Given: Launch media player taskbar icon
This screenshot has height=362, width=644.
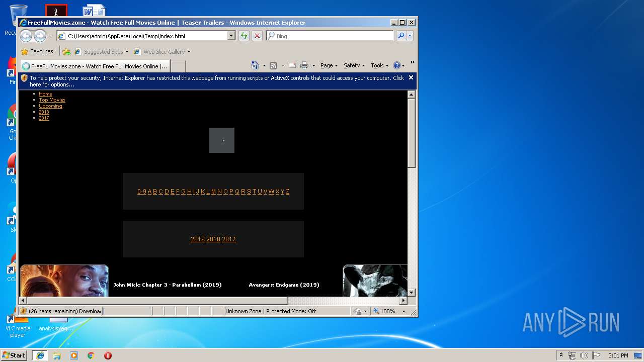Looking at the screenshot, I should [x=74, y=355].
